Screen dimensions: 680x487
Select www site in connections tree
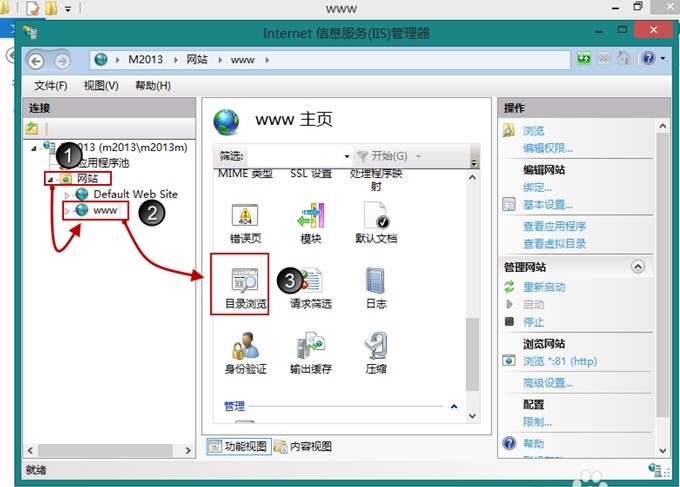(x=105, y=210)
